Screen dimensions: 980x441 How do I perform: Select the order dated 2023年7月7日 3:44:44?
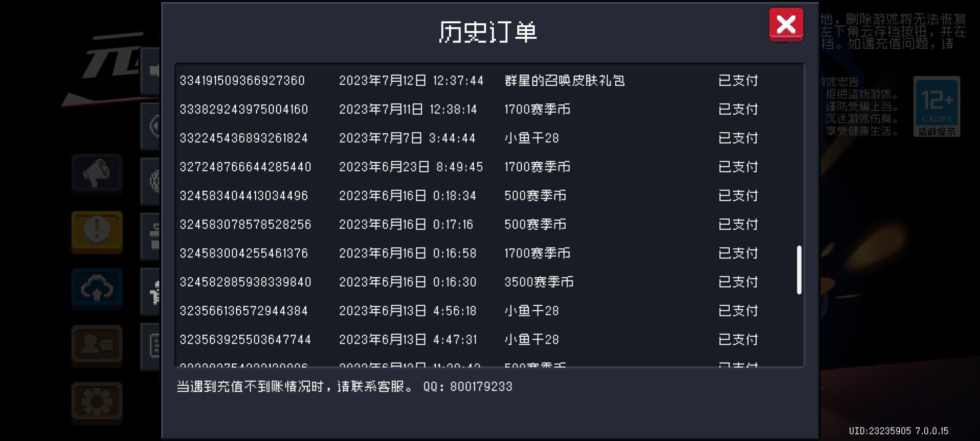tap(407, 138)
